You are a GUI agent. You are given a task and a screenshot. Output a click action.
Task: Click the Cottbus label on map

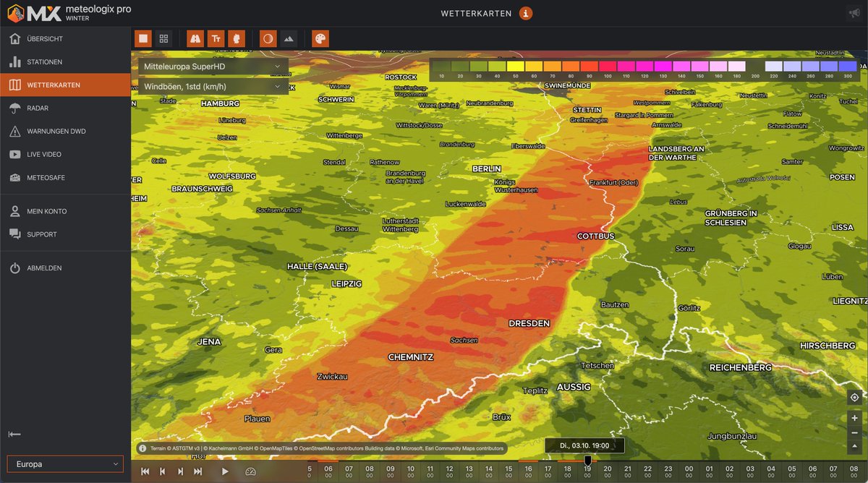(596, 236)
